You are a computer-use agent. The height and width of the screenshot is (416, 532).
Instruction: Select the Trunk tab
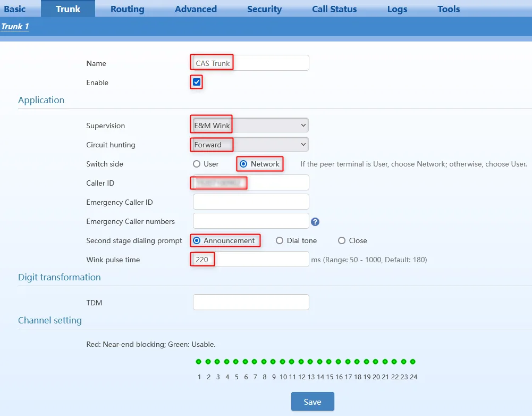click(68, 9)
